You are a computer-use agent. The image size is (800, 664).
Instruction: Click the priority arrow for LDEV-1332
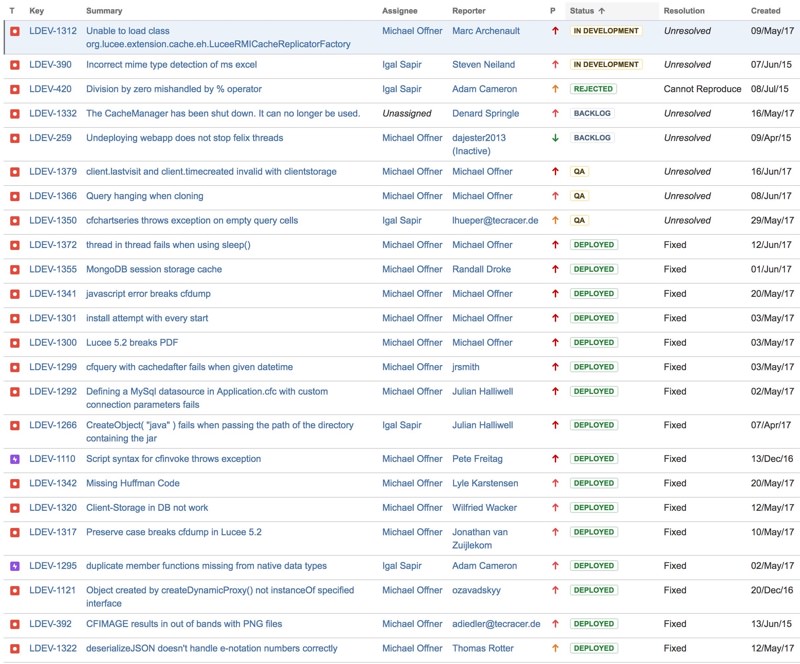click(555, 113)
